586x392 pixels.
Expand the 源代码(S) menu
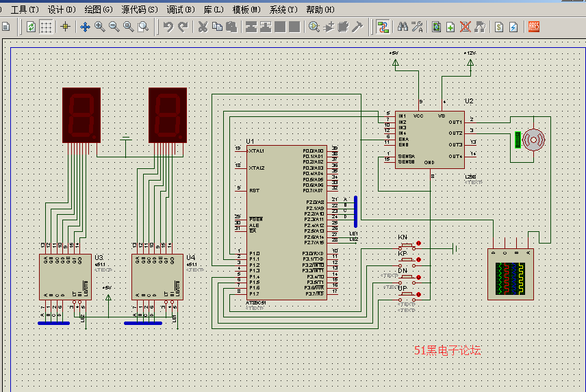pos(139,10)
